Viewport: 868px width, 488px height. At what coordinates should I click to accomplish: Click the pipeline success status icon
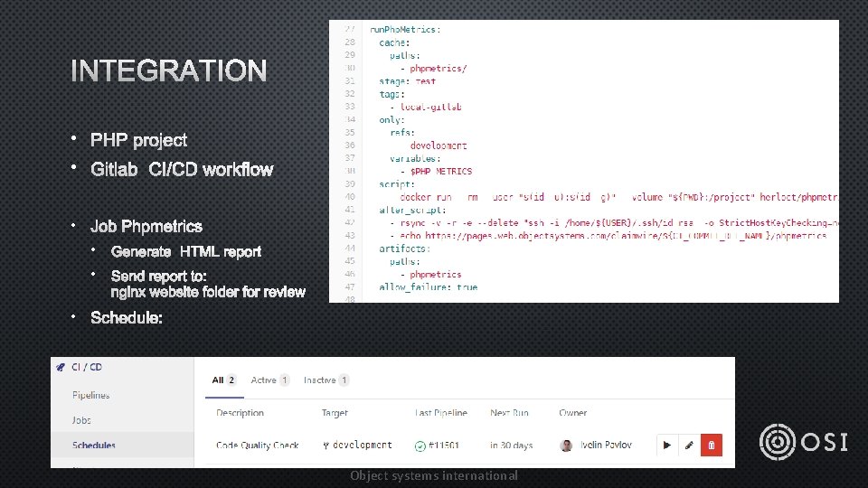click(x=420, y=446)
